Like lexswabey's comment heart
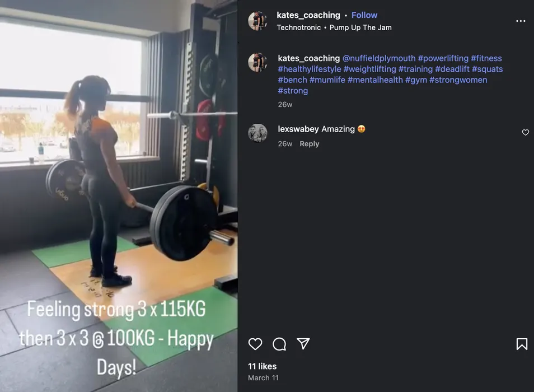 pyautogui.click(x=526, y=133)
